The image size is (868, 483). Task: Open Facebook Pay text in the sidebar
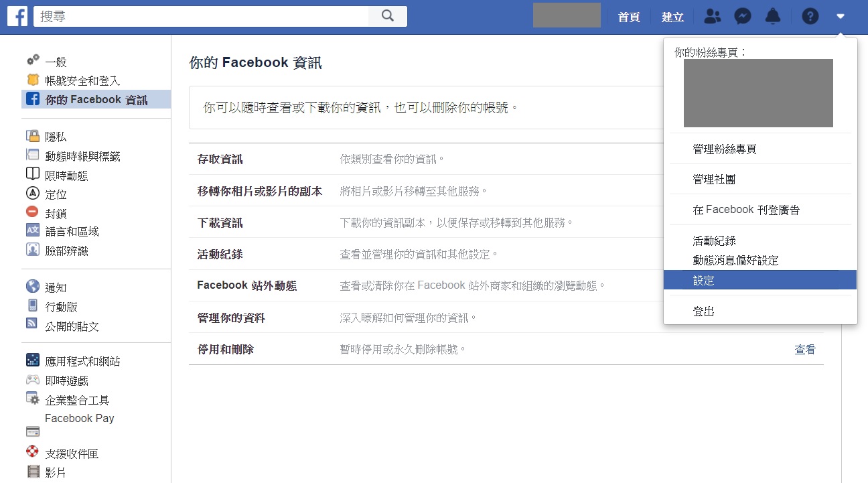(x=80, y=418)
